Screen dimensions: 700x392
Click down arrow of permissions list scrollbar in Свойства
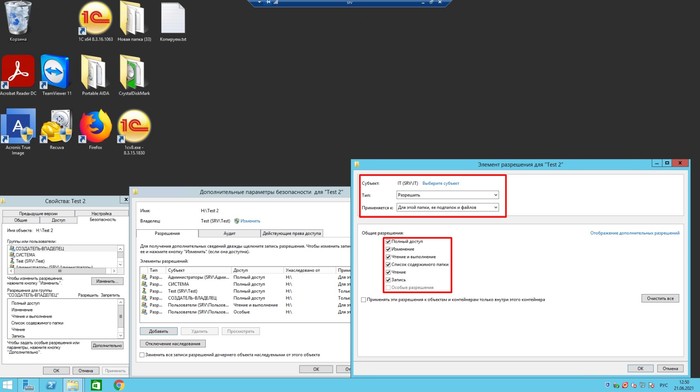[x=120, y=335]
